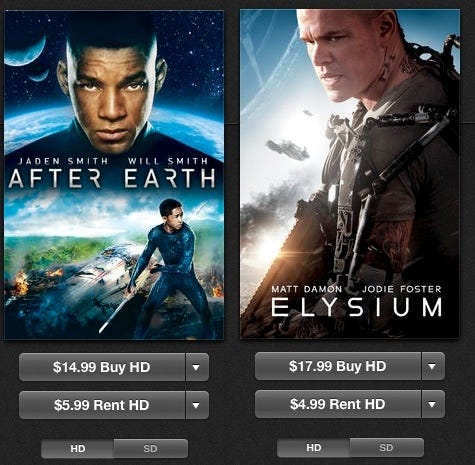Viewport: 475px width, 465px height.
Task: Expand dropdown arrow beside $5.99 Rent HD
Action: click(197, 405)
